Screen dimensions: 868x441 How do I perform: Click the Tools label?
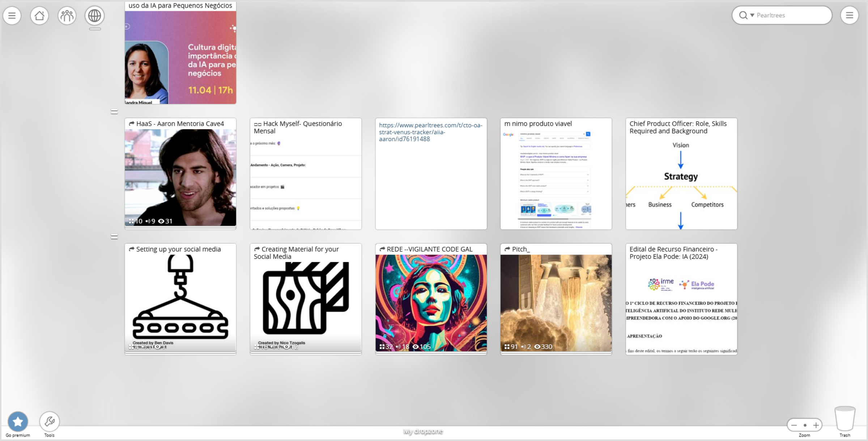pos(50,435)
